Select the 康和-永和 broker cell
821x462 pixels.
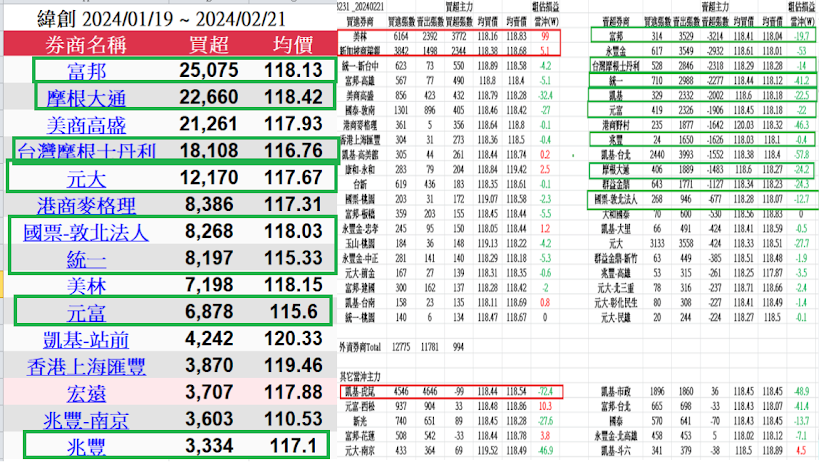[x=360, y=170]
